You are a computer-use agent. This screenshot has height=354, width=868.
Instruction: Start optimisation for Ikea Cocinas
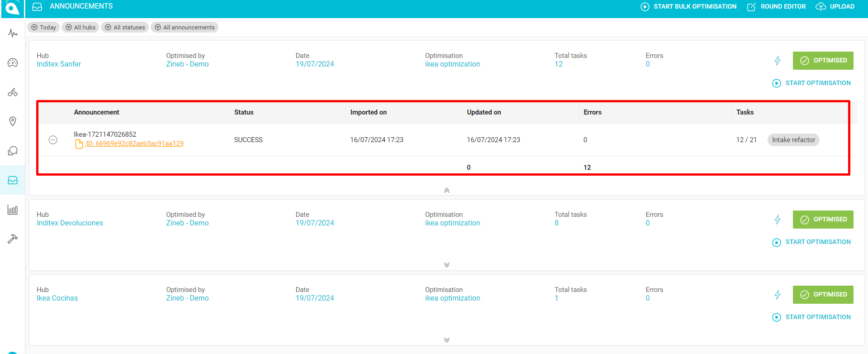811,317
